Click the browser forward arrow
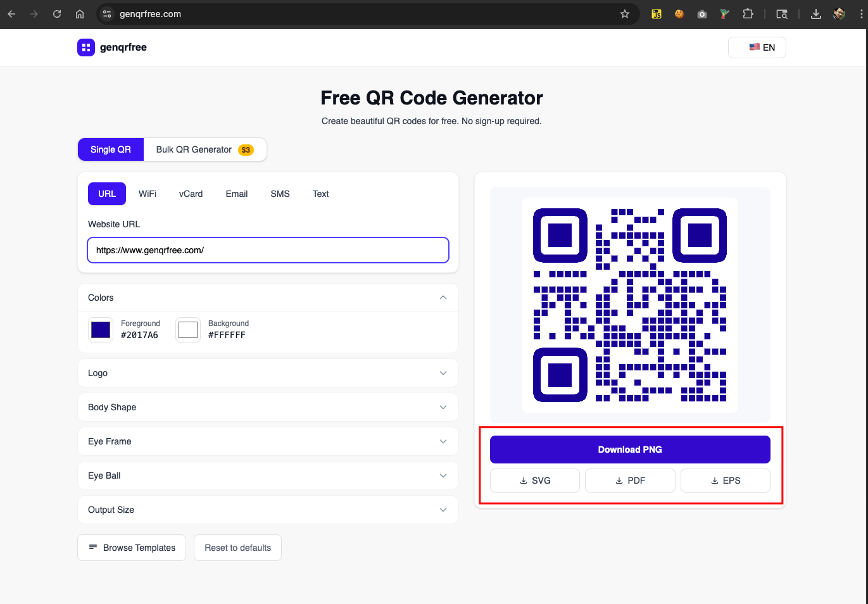Screen dimensions: 868x604 34,14
